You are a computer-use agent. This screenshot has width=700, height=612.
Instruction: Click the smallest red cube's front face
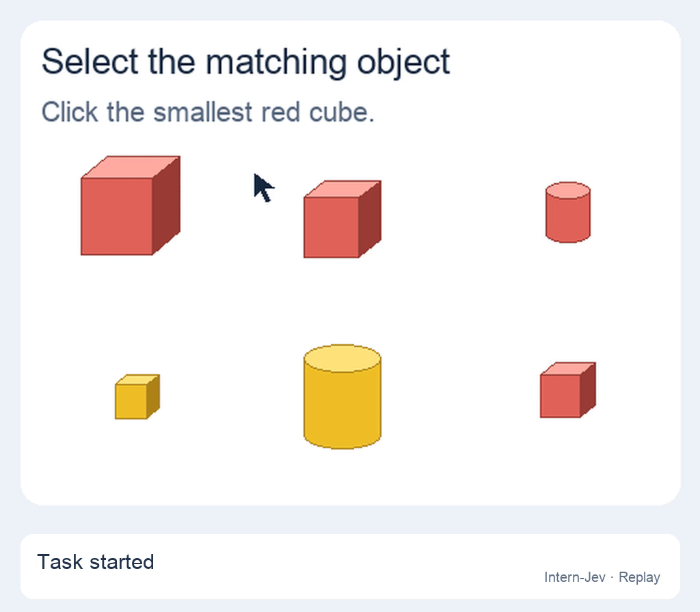[561, 396]
